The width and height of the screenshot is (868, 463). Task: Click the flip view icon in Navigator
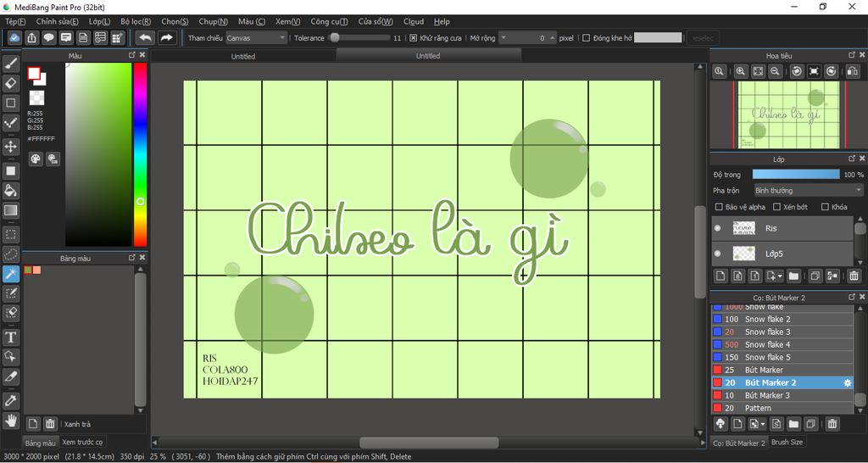tap(853, 71)
